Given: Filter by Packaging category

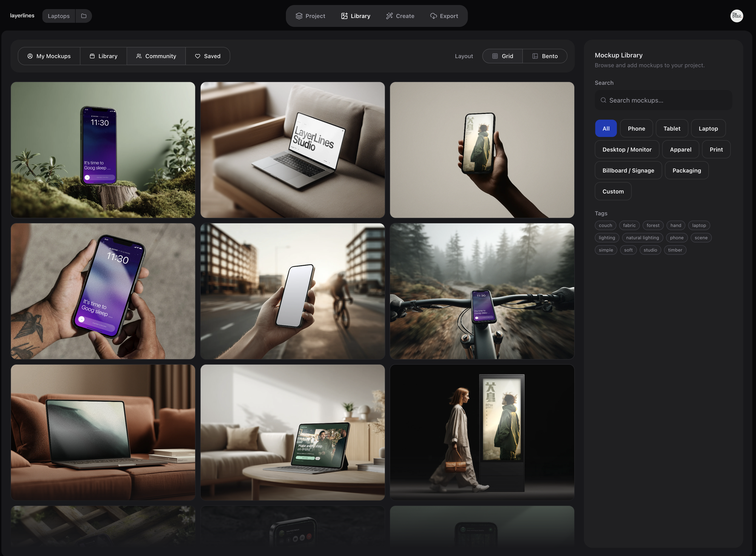Looking at the screenshot, I should point(686,170).
